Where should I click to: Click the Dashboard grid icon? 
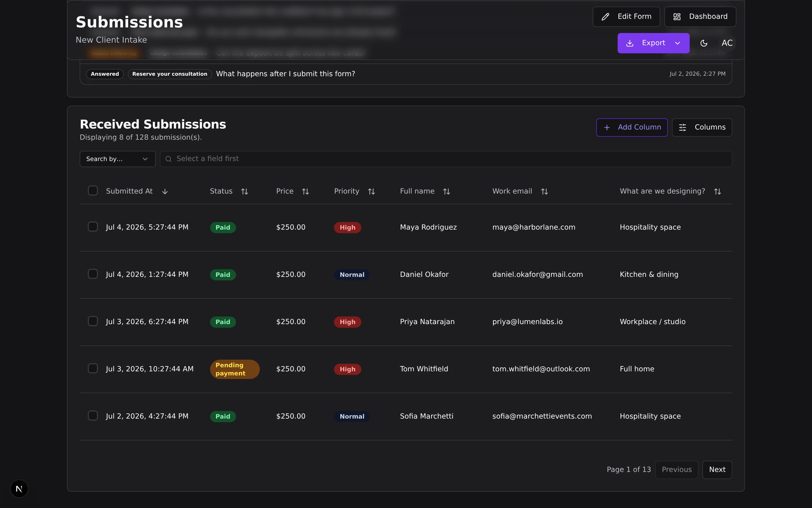[x=677, y=17]
